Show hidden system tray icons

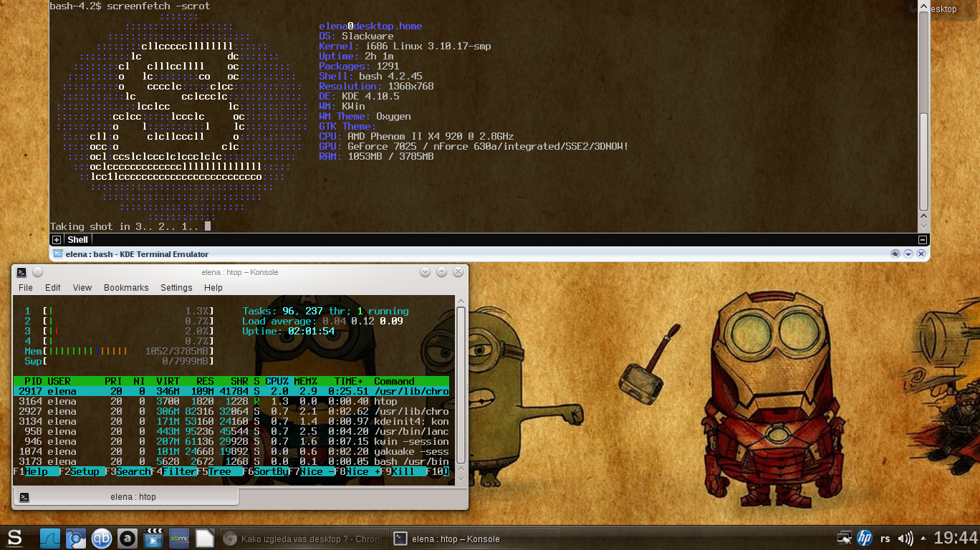(923, 539)
